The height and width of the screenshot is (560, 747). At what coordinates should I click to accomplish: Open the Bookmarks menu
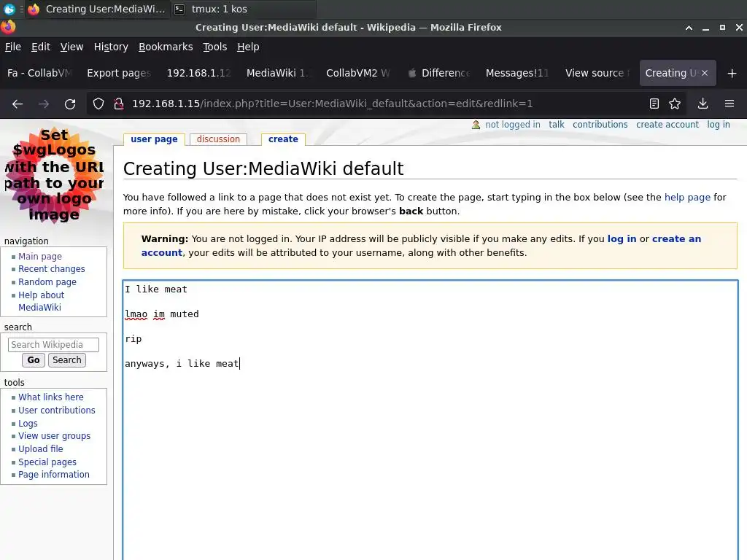(166, 47)
